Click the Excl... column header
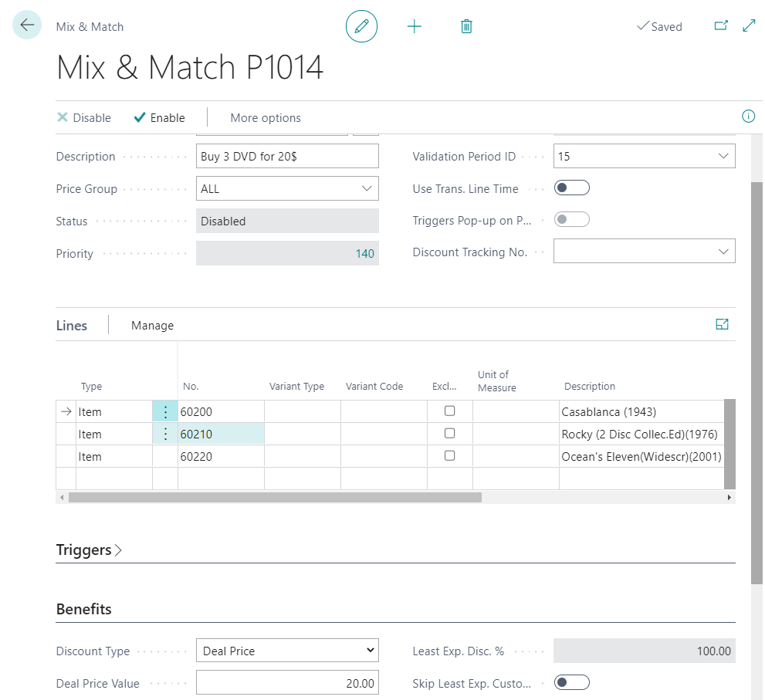 (444, 387)
